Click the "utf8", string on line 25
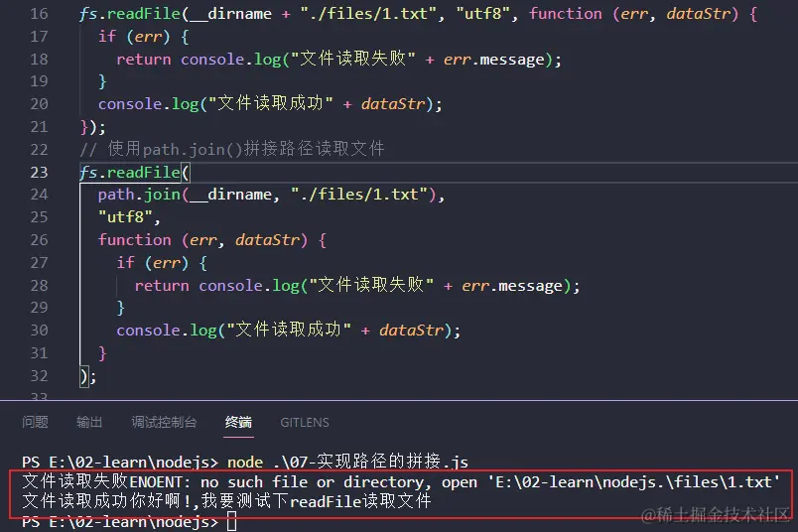Screen dimensions: 798x532 click(x=129, y=217)
